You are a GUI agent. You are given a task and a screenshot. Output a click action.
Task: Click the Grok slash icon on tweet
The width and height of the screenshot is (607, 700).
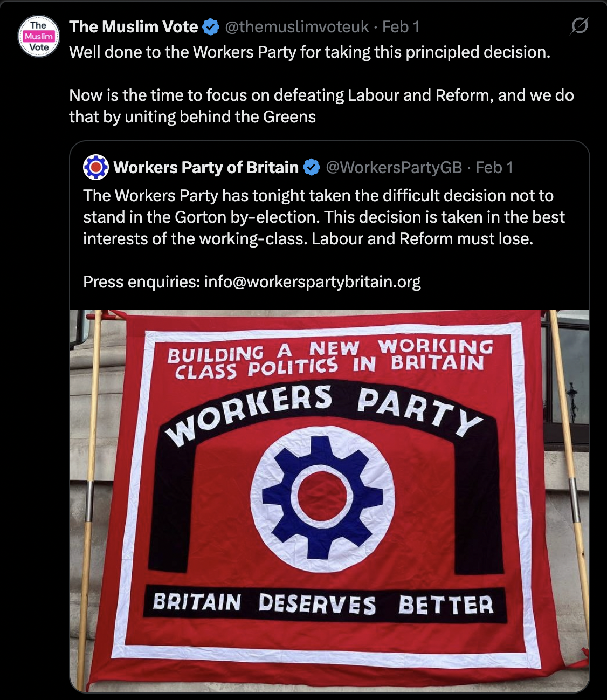(579, 26)
